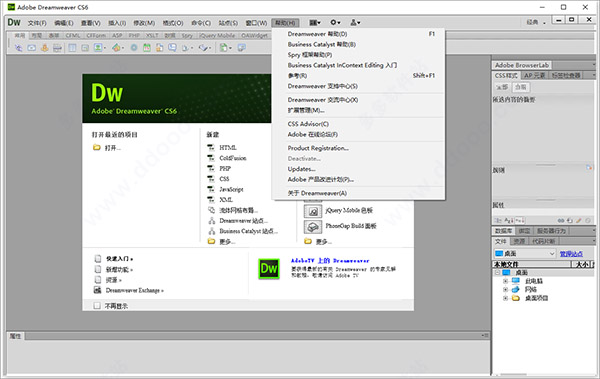Expand the 此电脑 tree node

coord(505,281)
